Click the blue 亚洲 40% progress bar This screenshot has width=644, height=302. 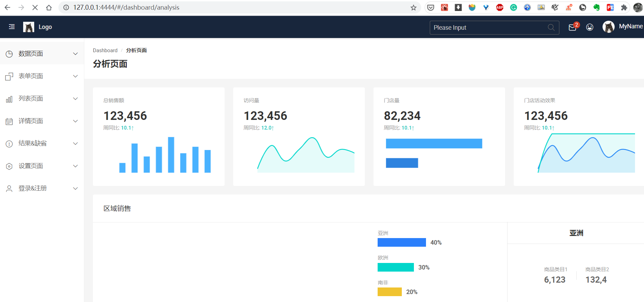(401, 243)
